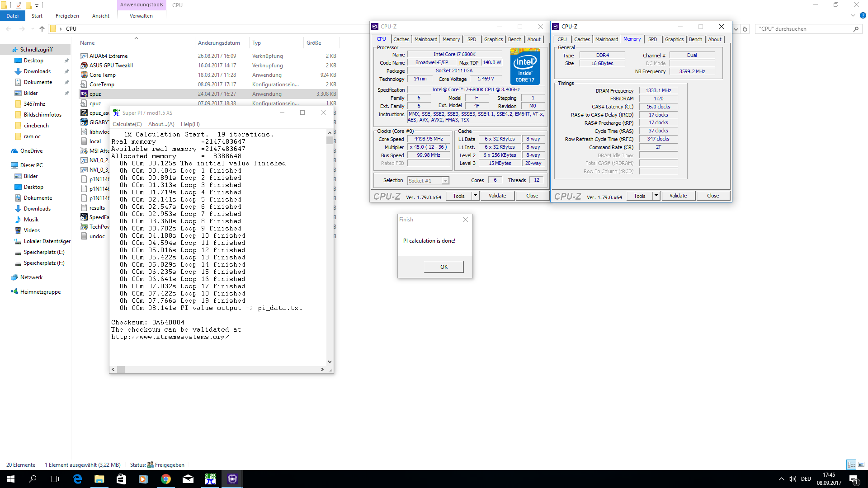Open the Mainboard tab in the left CPU-Z
This screenshot has height=488, width=868.
pyautogui.click(x=426, y=39)
